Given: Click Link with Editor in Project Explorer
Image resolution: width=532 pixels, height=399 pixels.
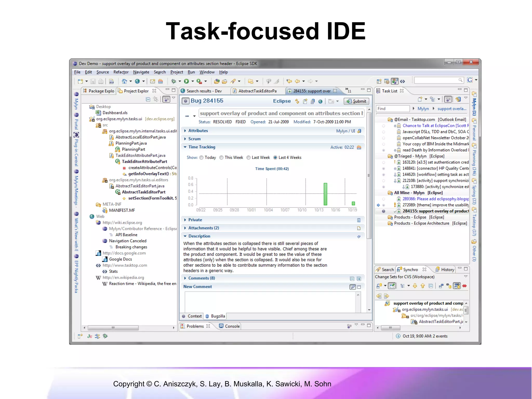Looking at the screenshot, I should tap(156, 99).
